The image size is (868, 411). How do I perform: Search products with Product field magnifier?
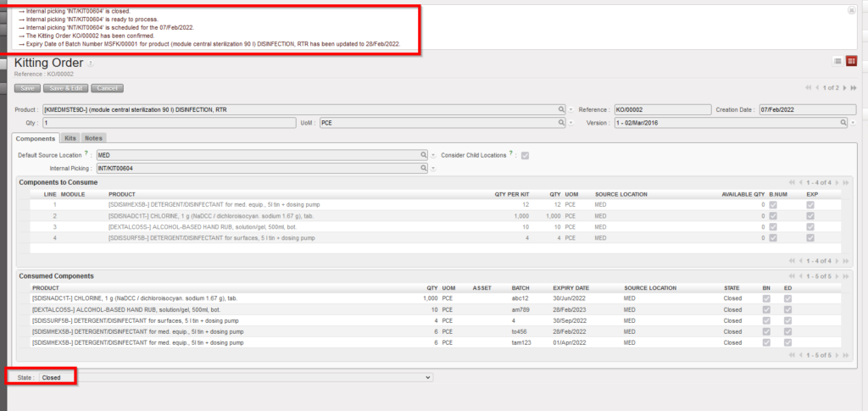tap(561, 110)
